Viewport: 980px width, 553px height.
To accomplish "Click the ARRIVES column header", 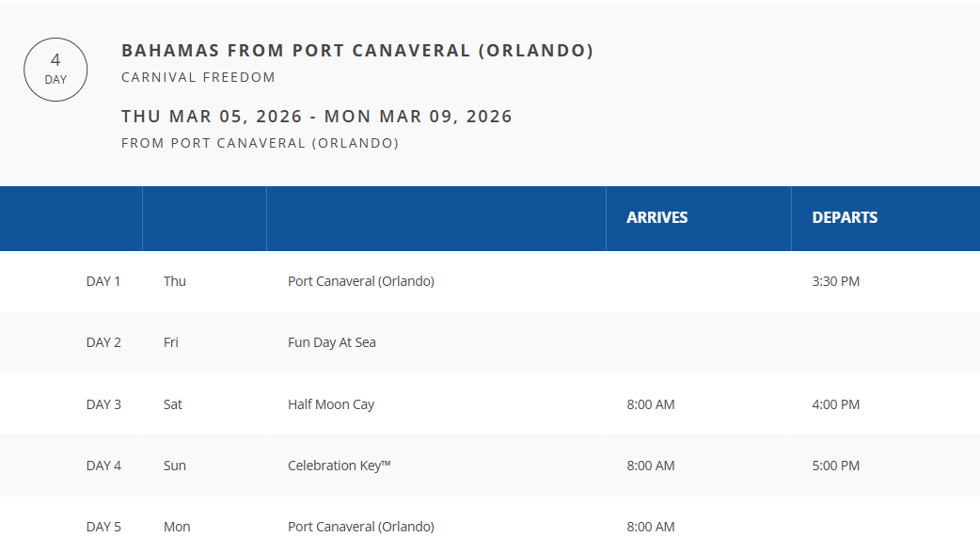I will click(x=656, y=217).
